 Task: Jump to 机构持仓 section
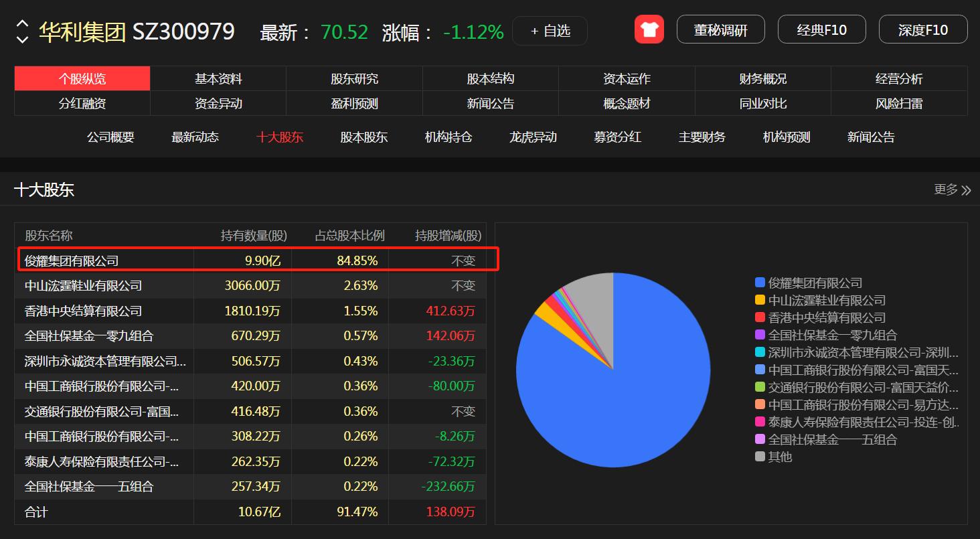[x=448, y=137]
